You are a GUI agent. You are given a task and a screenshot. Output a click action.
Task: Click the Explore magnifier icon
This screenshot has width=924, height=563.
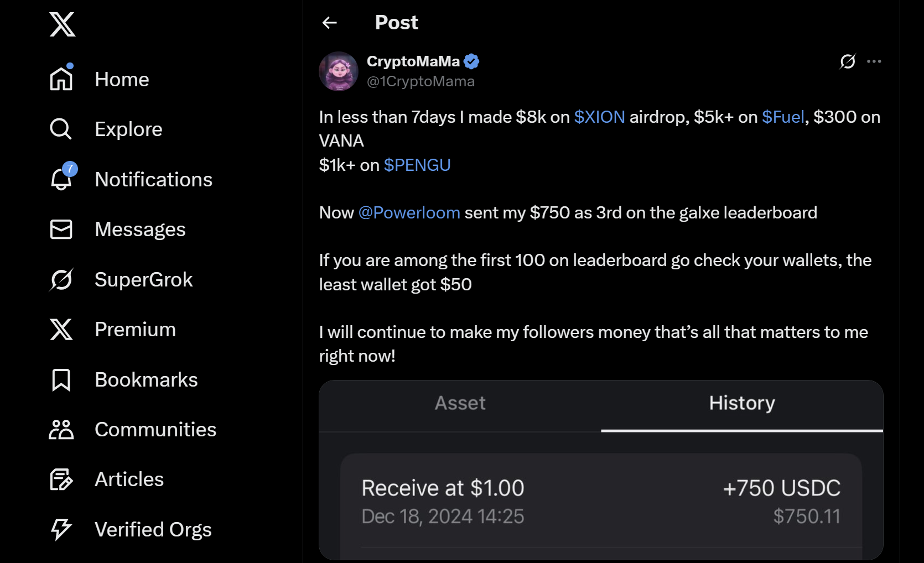[61, 129]
